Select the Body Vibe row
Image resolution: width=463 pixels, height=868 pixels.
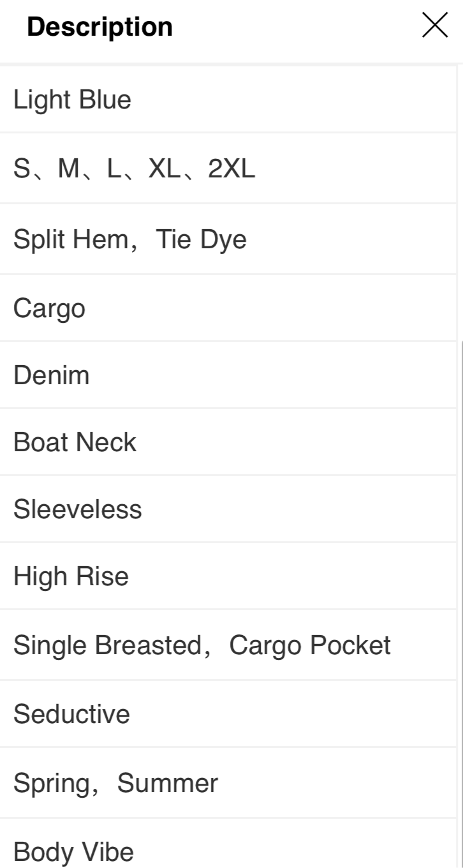pyautogui.click(x=229, y=844)
